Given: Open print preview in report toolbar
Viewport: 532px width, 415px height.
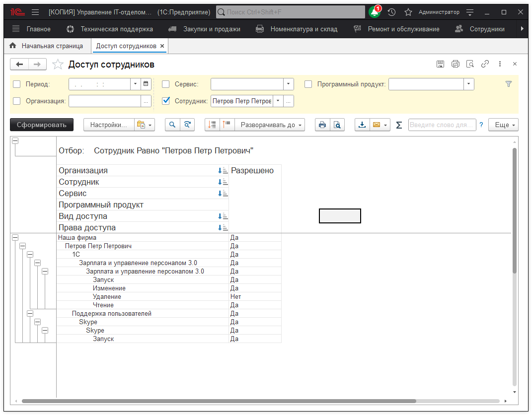Looking at the screenshot, I should click(x=337, y=125).
